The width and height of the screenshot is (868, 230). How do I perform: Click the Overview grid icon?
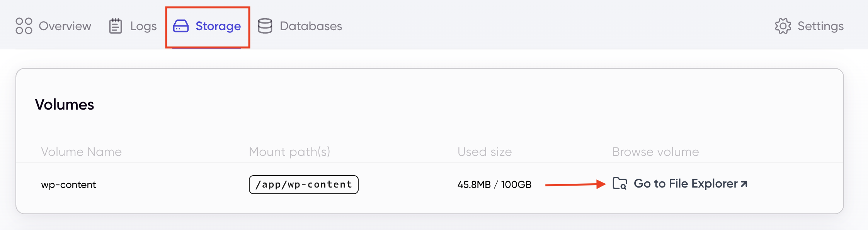23,26
